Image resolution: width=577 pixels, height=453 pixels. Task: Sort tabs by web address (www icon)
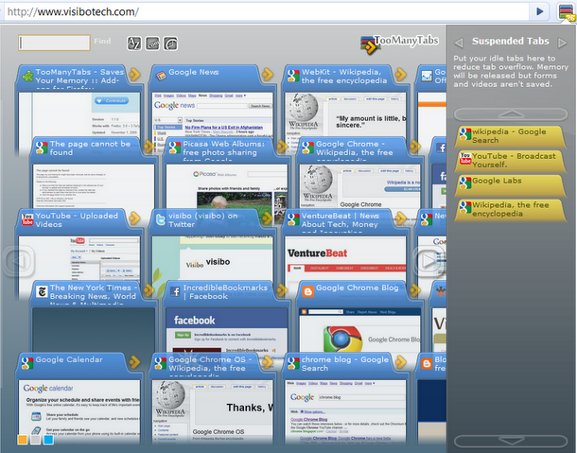[x=153, y=43]
